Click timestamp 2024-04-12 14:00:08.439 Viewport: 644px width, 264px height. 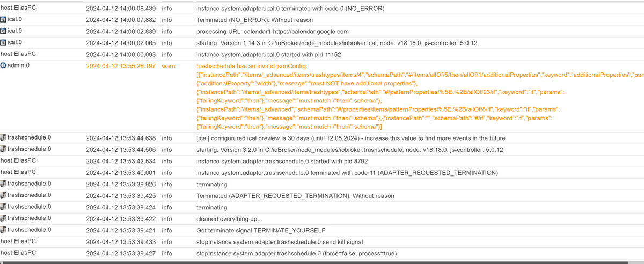point(121,9)
